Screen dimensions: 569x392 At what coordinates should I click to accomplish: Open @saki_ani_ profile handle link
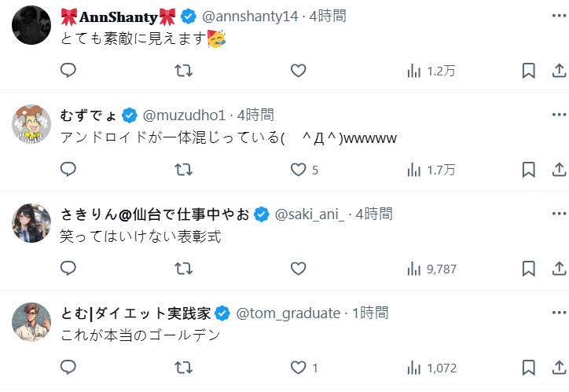pyautogui.click(x=309, y=214)
